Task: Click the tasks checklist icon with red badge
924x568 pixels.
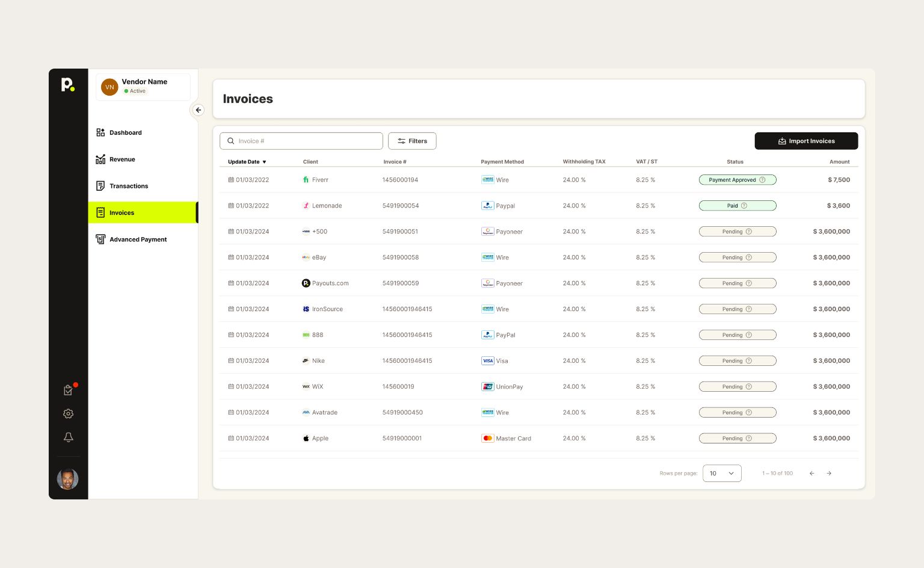Action: pyautogui.click(x=69, y=390)
